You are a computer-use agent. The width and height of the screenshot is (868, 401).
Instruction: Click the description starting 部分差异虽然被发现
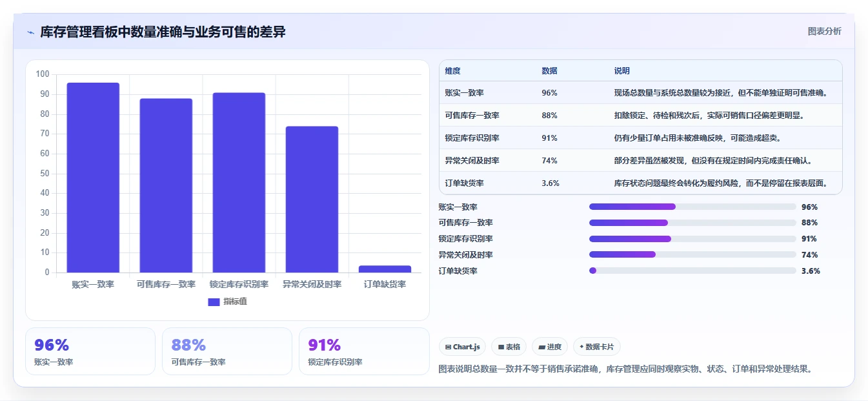point(713,161)
